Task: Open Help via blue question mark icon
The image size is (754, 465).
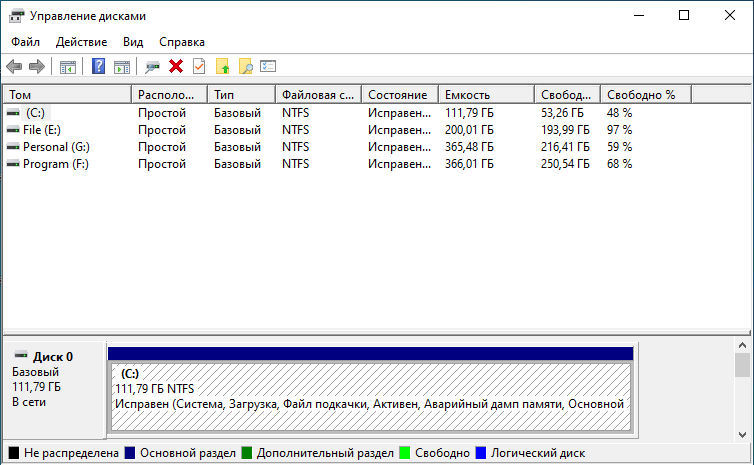Action: tap(99, 66)
